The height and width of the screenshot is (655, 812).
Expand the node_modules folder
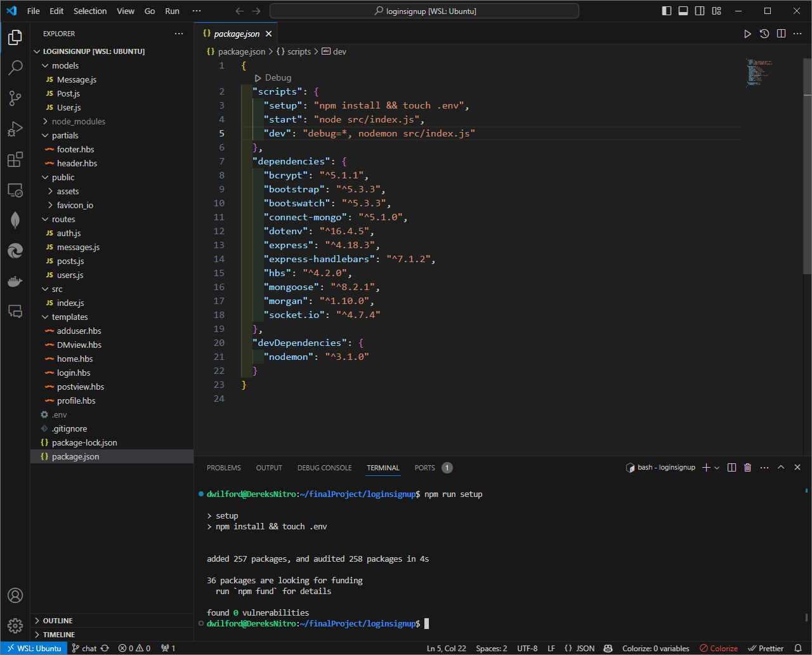(x=79, y=121)
